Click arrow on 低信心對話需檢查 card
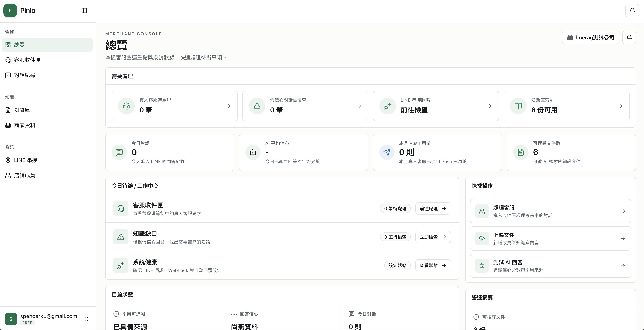644x330 pixels. [359, 106]
